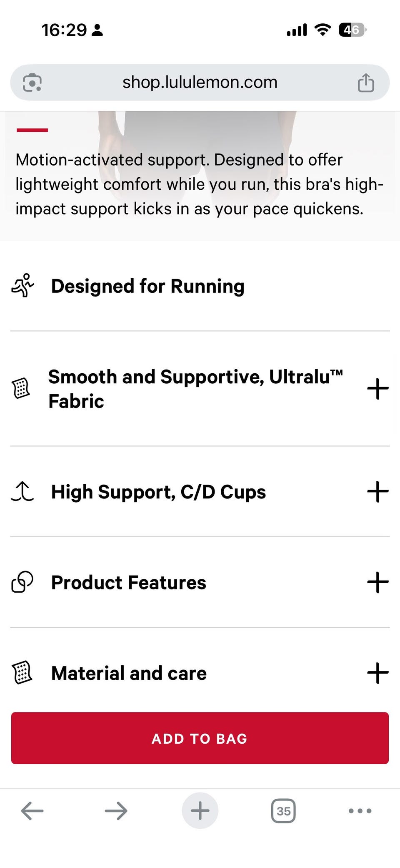The image size is (400, 868).
Task: Open a new tab with plus button
Action: pyautogui.click(x=200, y=811)
